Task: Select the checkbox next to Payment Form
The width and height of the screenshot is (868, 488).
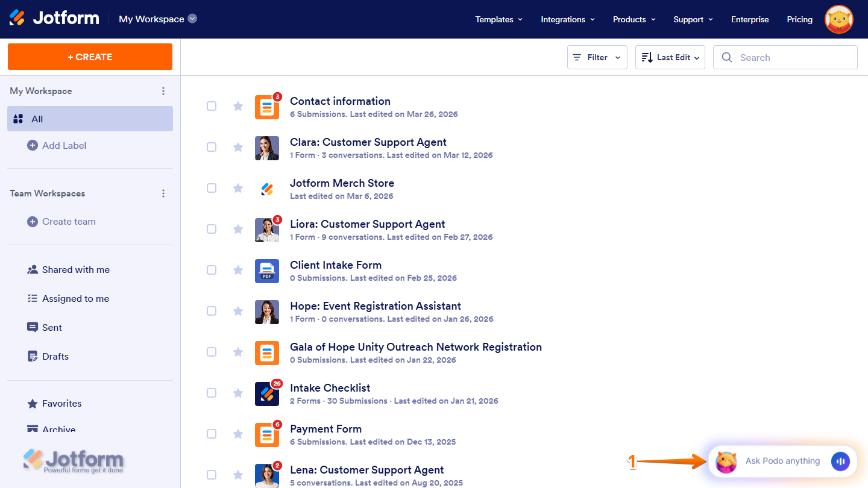Action: tap(212, 434)
